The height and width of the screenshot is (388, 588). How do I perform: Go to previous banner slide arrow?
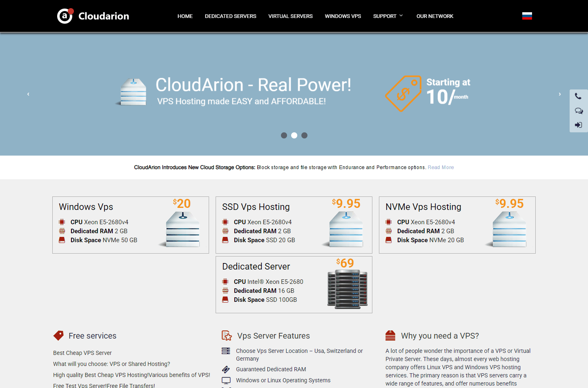point(28,94)
